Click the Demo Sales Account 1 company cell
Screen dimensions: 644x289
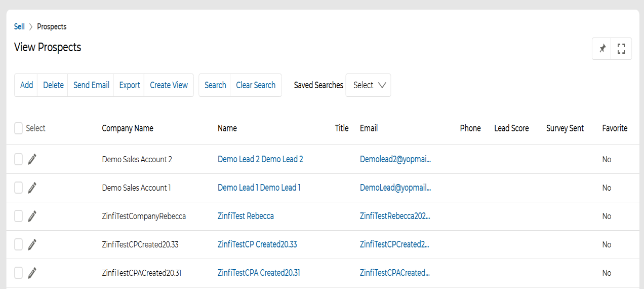pyautogui.click(x=136, y=188)
